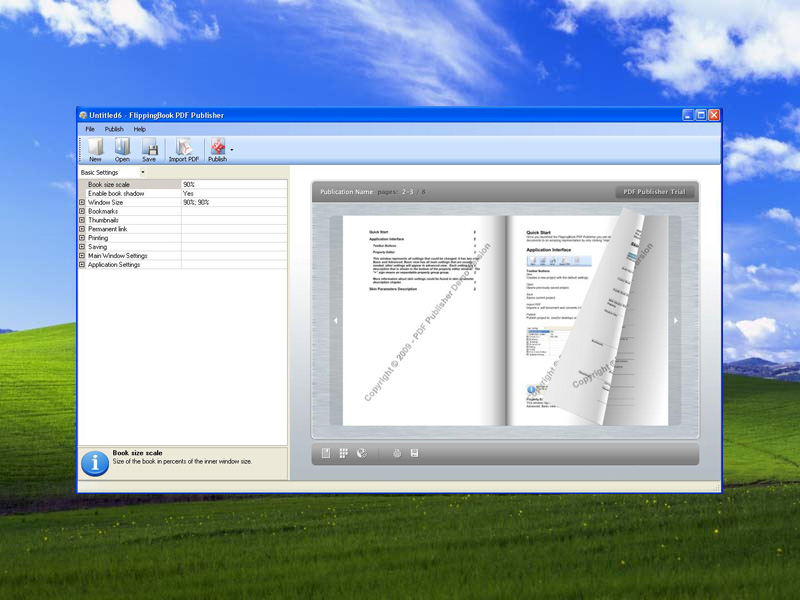Import a PDF document

184,149
